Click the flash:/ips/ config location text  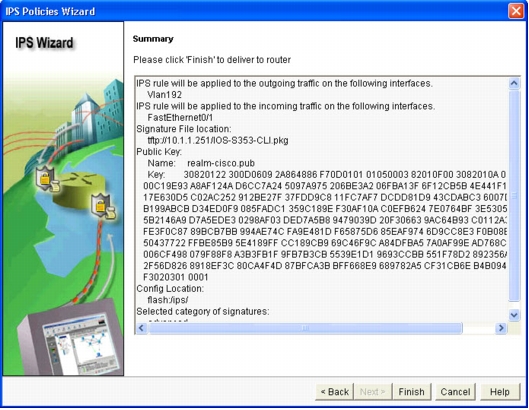[168, 300]
